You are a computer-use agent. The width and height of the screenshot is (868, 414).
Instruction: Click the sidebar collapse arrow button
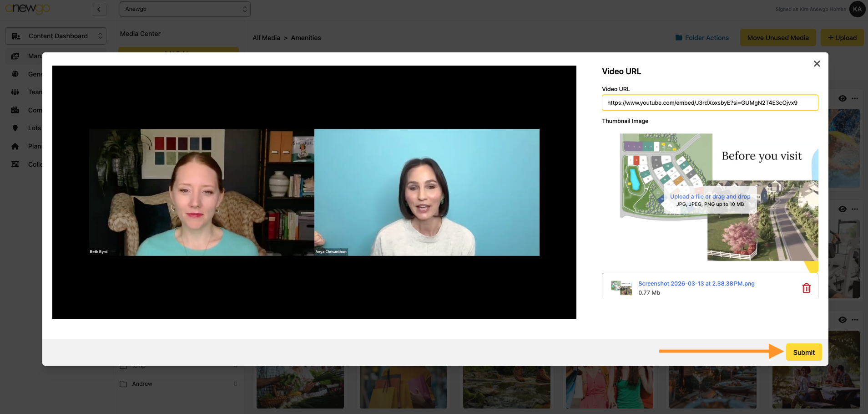99,9
